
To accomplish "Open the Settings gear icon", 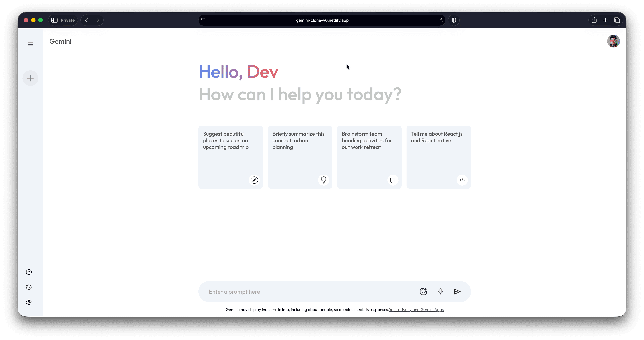I will click(29, 302).
